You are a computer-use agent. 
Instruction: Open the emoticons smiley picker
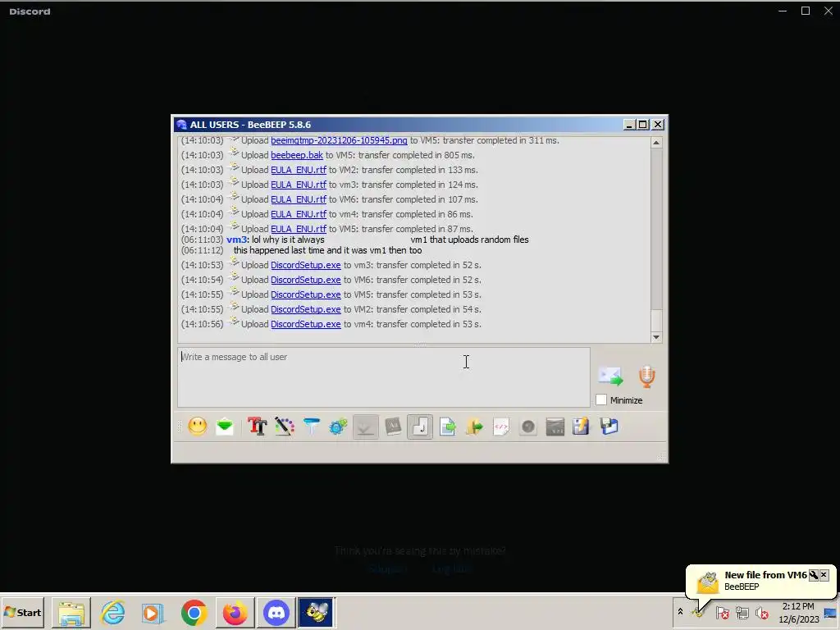point(197,427)
